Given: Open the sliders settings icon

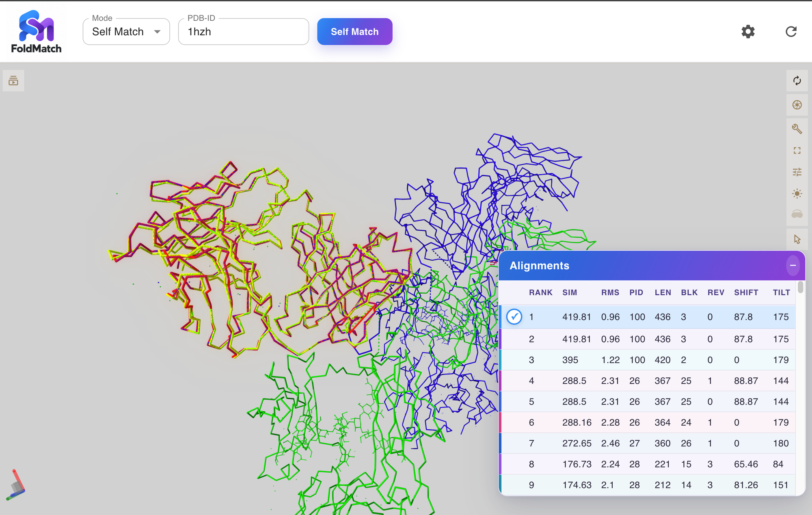Looking at the screenshot, I should point(797,172).
